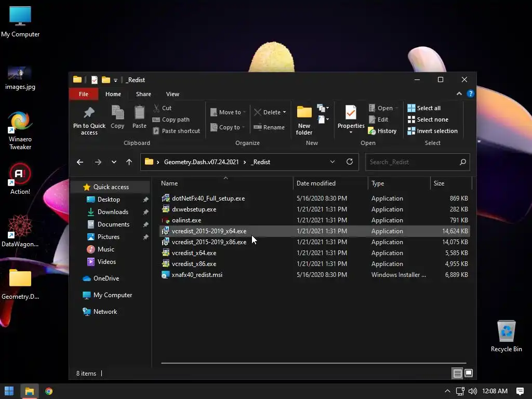Click Invert selection
The width and height of the screenshot is (532, 399).
coord(433,130)
